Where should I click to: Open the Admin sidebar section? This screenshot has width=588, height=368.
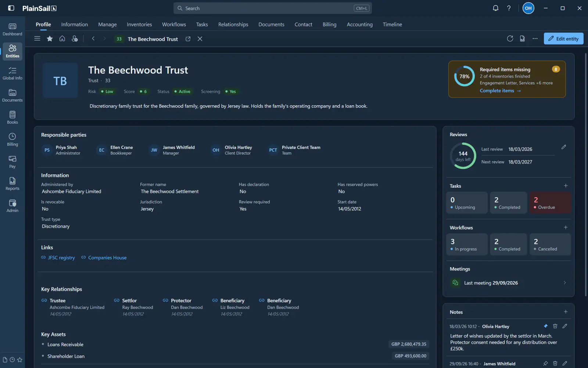point(12,206)
